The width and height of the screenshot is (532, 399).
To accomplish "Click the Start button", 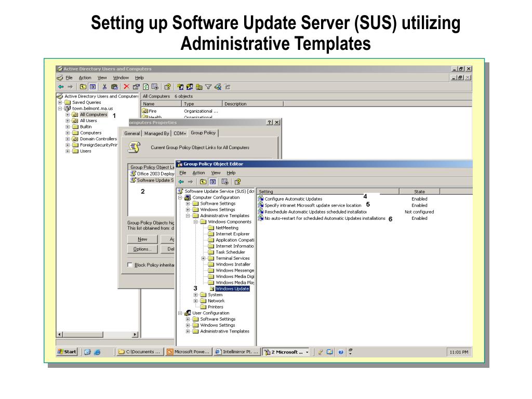I will 67,352.
